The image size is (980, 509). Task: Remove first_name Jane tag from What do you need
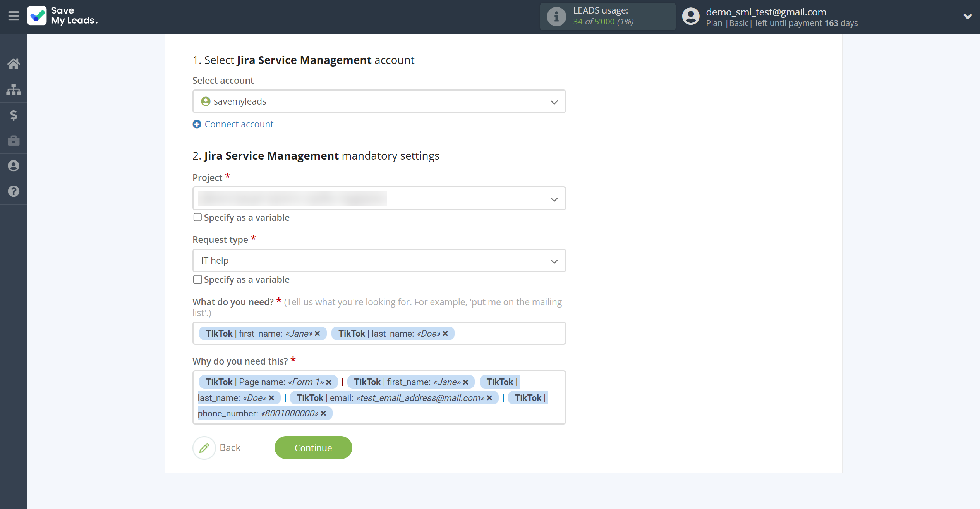[318, 334]
